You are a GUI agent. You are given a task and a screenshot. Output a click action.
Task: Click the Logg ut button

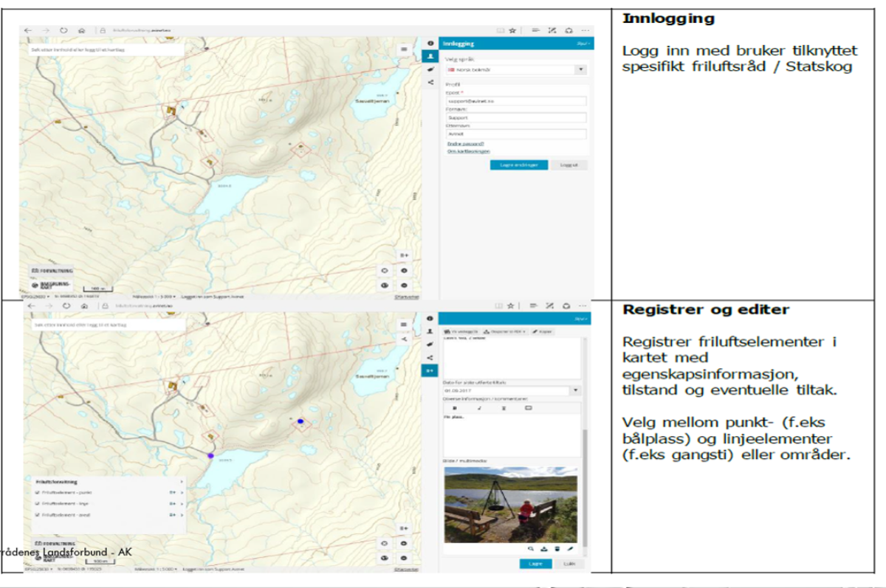pos(569,165)
